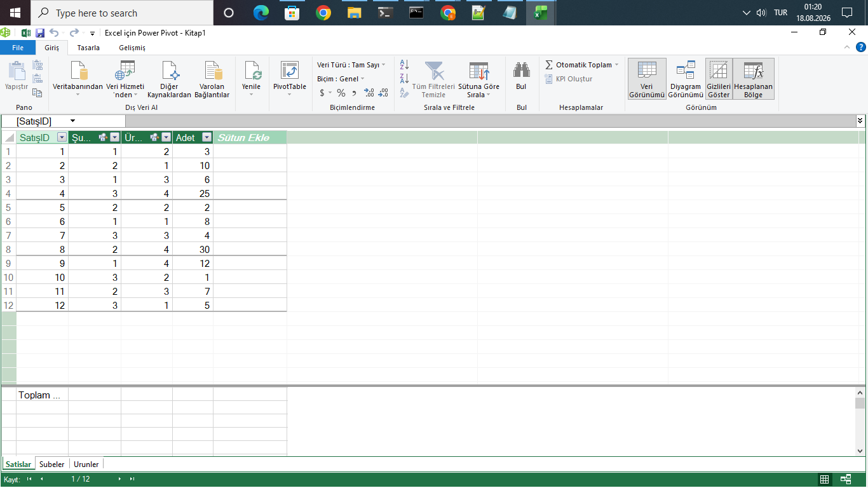Sort column A to Z
The image size is (868, 488).
[404, 65]
